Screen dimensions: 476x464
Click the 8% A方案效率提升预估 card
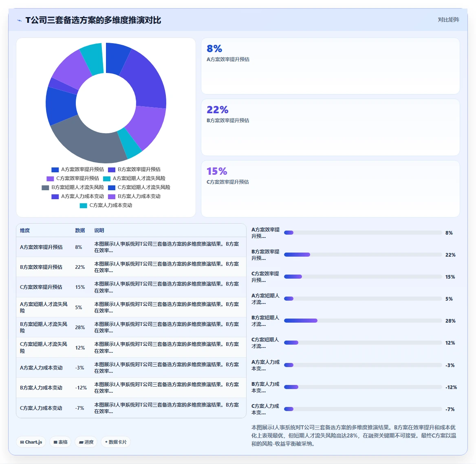[x=330, y=66]
